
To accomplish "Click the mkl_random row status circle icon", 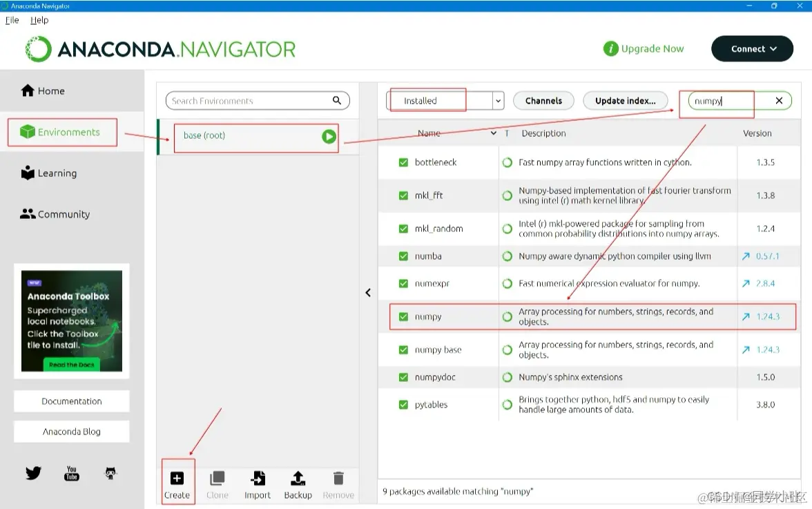I will coord(507,229).
